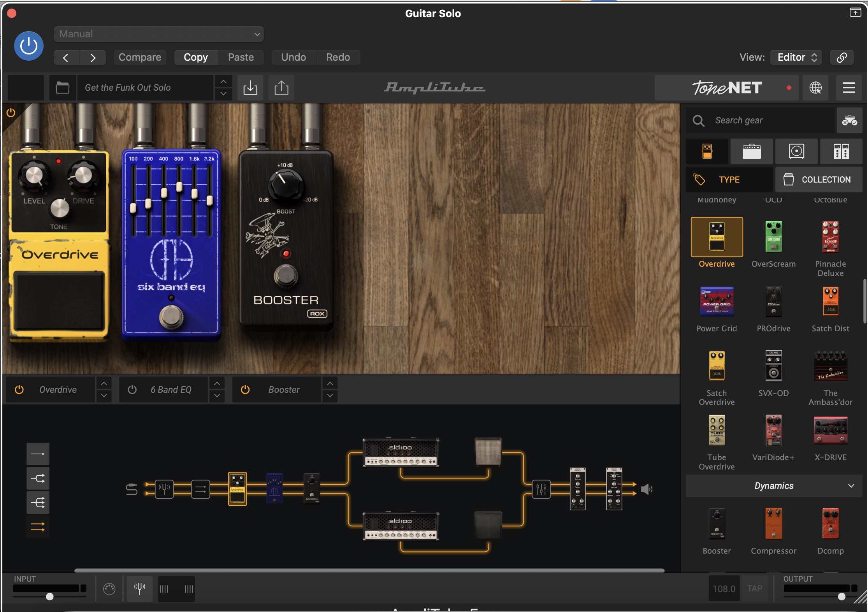Click the previous setting left arrow
The image size is (868, 612).
pyautogui.click(x=66, y=58)
